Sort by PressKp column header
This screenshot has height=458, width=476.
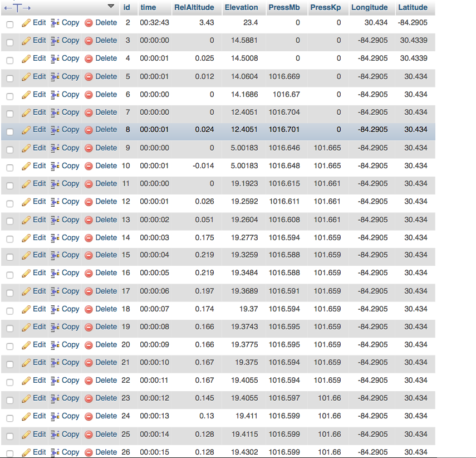[326, 8]
